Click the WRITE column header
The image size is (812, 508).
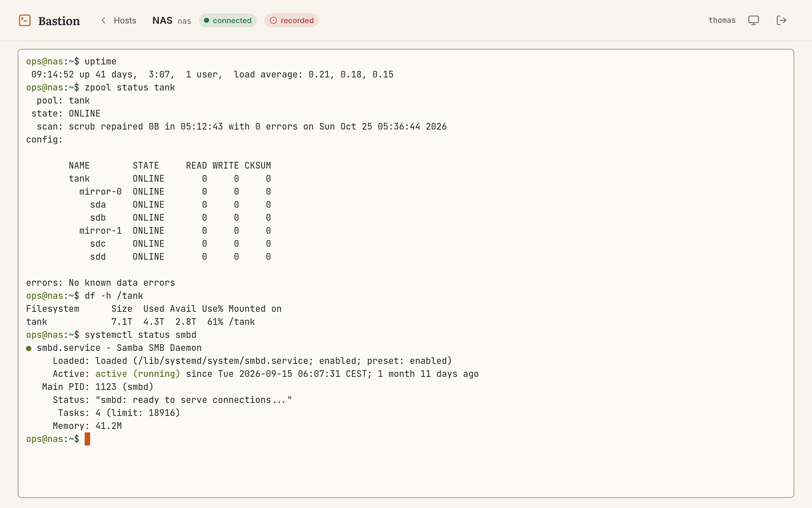pos(226,166)
